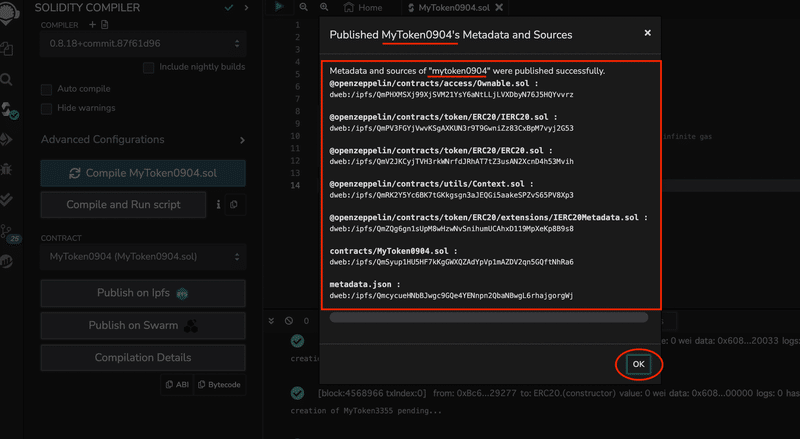
Task: Enable the Auto compile checkbox
Action: 46,89
